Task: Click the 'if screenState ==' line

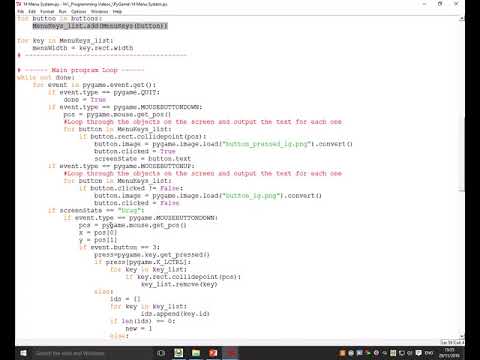Action: [x=96, y=210]
